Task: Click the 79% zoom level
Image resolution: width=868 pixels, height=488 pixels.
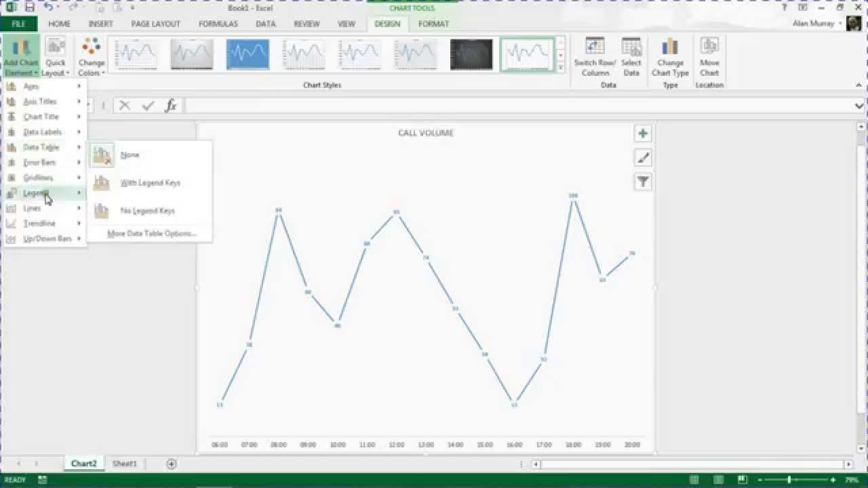Action: point(853,480)
